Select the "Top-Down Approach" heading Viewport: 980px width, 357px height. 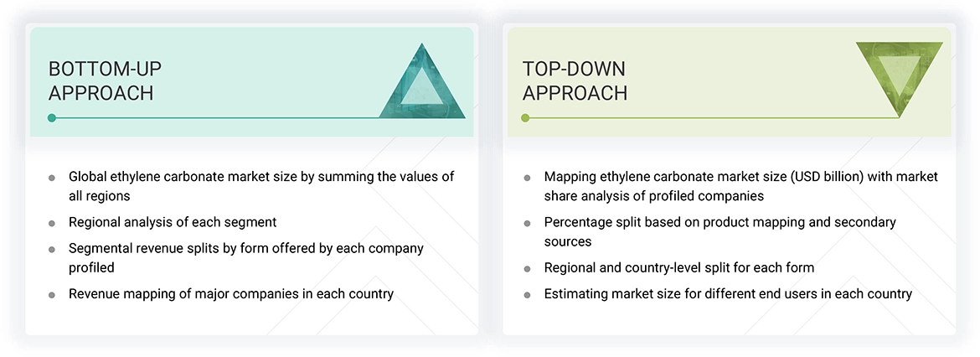coord(575,81)
